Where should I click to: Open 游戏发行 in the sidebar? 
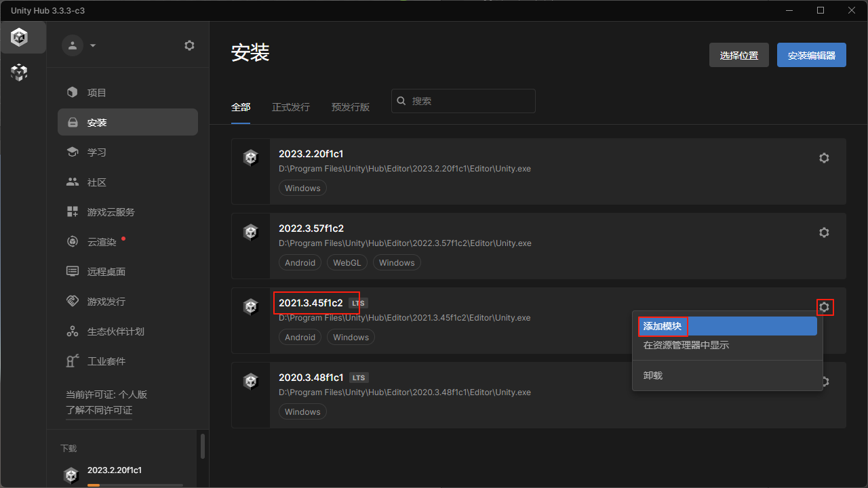point(127,302)
